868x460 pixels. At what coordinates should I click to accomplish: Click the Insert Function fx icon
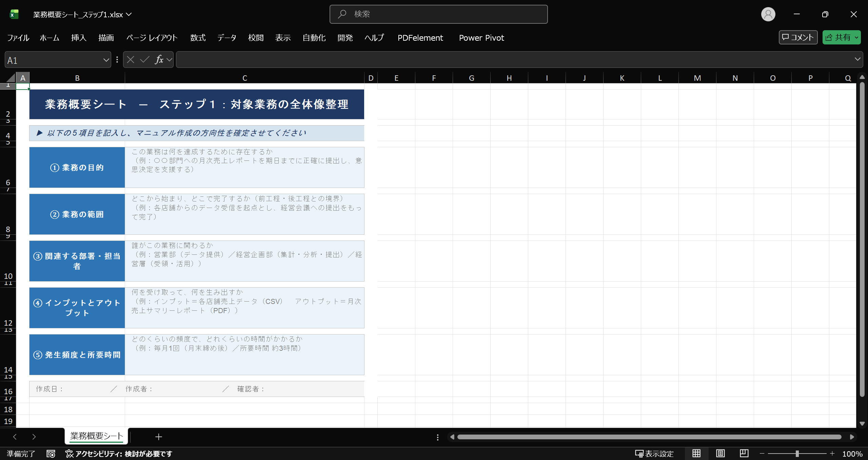coord(159,60)
